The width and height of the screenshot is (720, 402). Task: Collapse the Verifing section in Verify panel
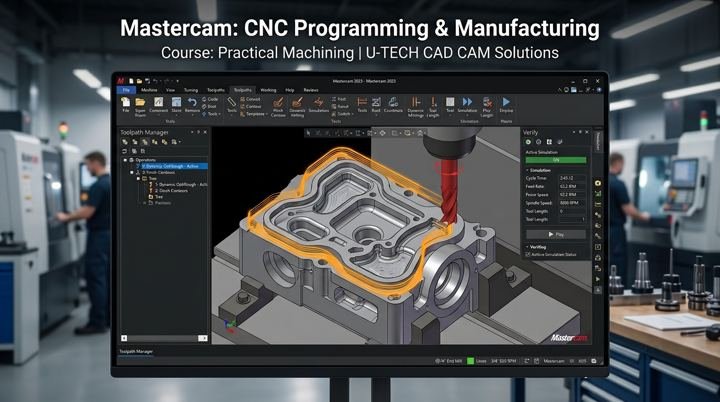[527, 247]
